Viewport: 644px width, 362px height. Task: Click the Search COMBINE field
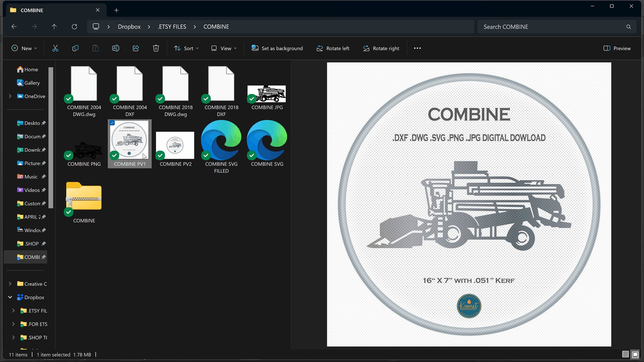pyautogui.click(x=556, y=27)
